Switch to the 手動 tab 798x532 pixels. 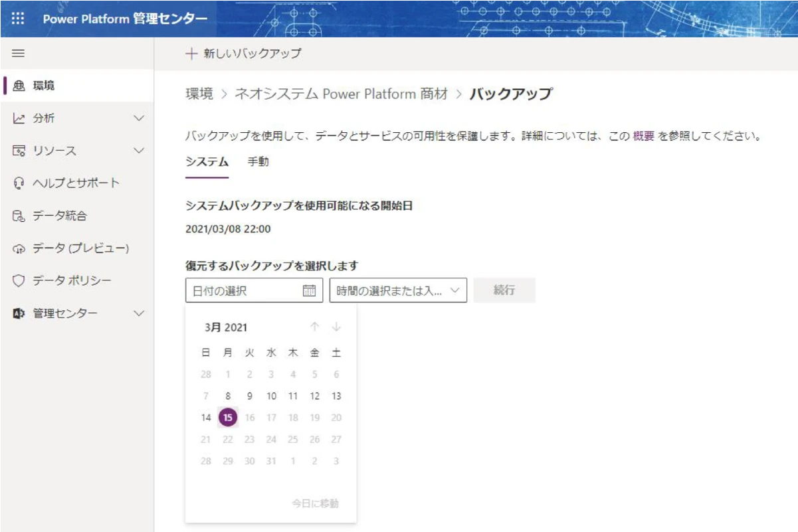point(258,161)
